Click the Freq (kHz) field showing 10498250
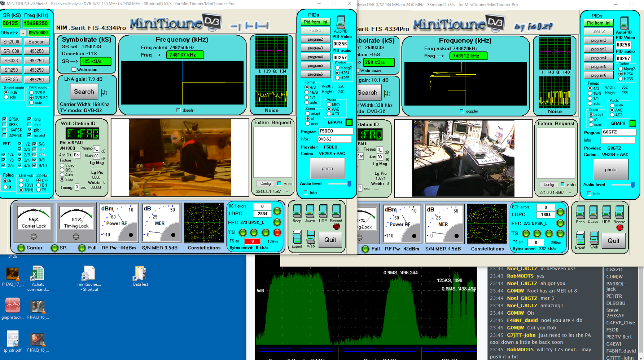The image size is (644, 360). coord(36,23)
